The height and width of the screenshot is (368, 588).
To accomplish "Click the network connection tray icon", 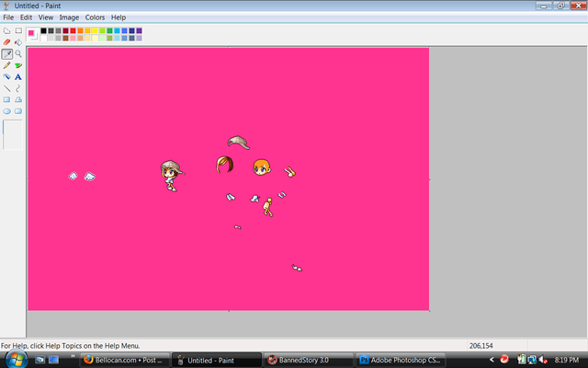I will pyautogui.click(x=532, y=360).
